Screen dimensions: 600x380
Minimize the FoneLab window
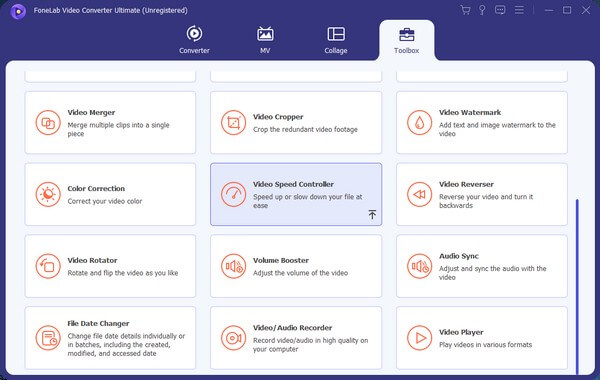point(549,10)
